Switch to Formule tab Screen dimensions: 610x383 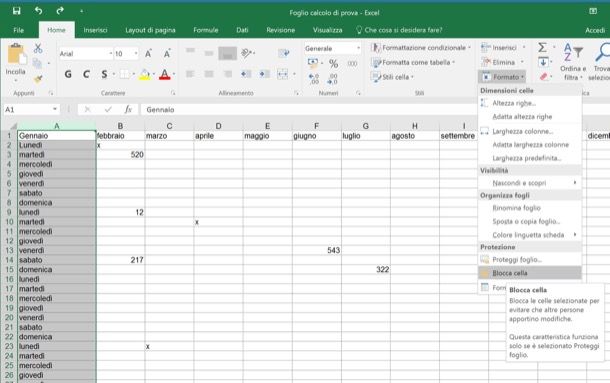pos(206,30)
